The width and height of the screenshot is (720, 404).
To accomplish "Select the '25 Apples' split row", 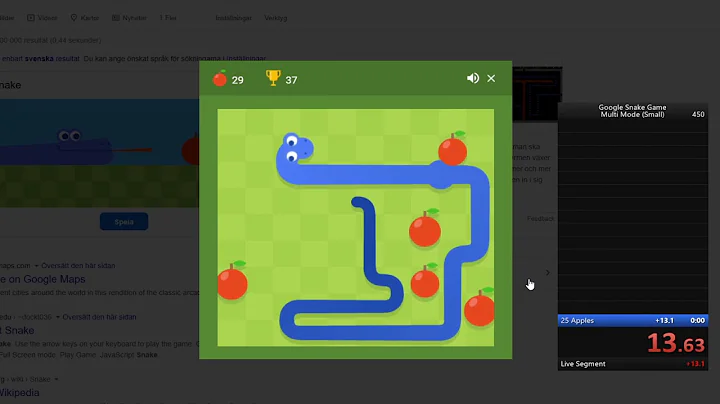I will click(633, 320).
